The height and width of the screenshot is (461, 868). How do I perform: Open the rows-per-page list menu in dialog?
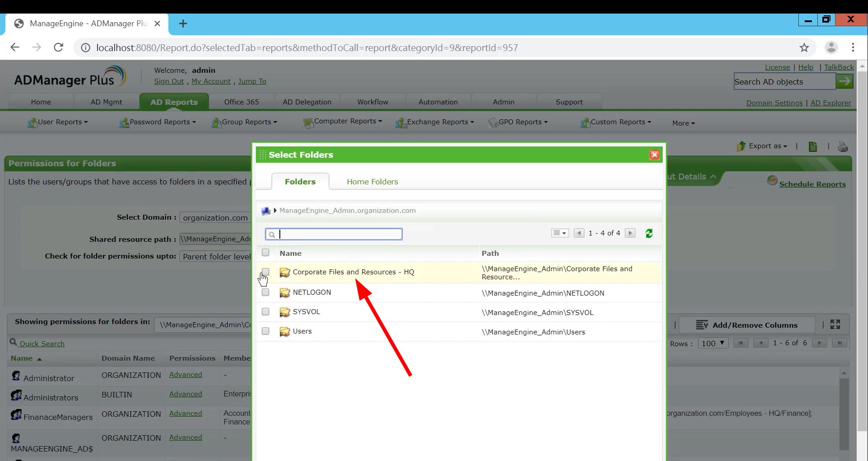point(560,233)
